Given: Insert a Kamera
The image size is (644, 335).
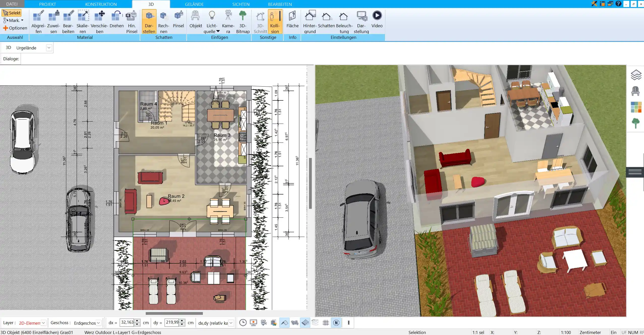Looking at the screenshot, I should pyautogui.click(x=228, y=22).
